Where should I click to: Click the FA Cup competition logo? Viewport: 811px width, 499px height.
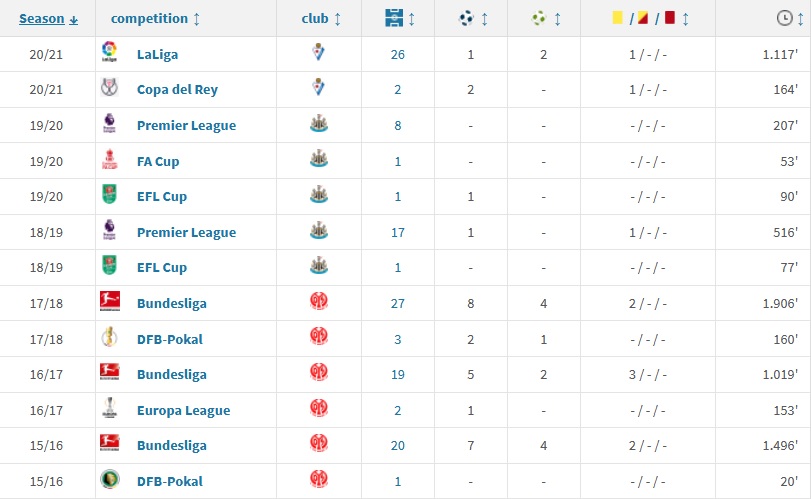coord(109,159)
